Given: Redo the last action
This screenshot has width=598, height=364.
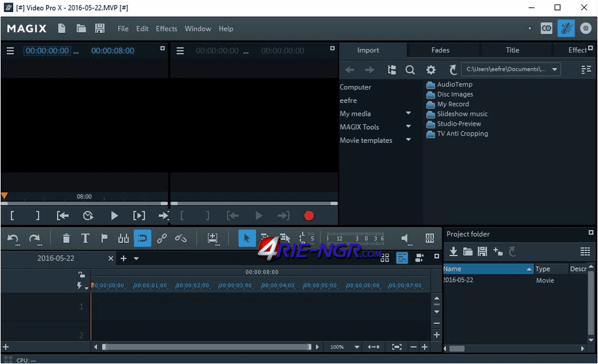Looking at the screenshot, I should pos(35,239).
